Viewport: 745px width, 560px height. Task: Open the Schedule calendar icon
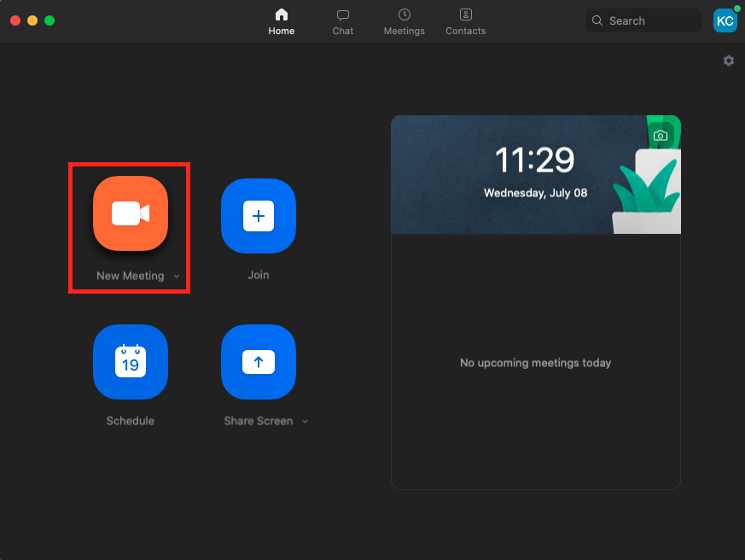click(131, 362)
